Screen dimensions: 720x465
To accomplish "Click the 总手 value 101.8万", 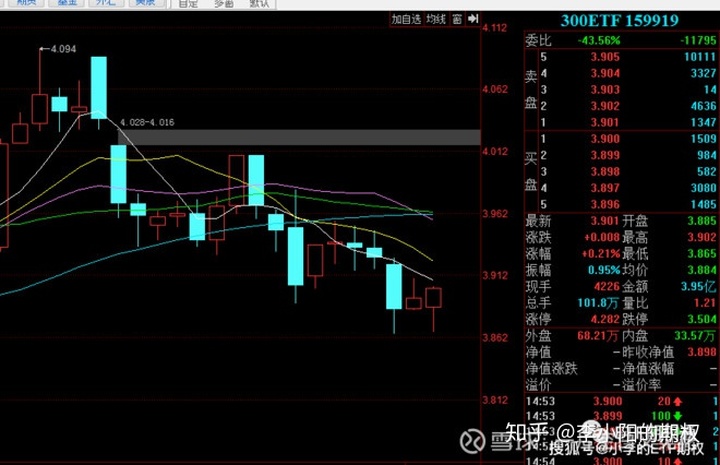I will [598, 303].
